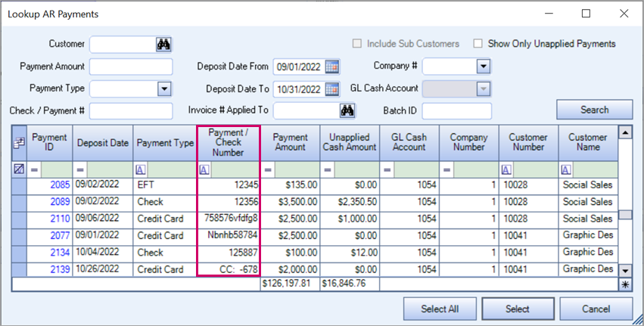Click the grid scrollbar down arrow

625,270
